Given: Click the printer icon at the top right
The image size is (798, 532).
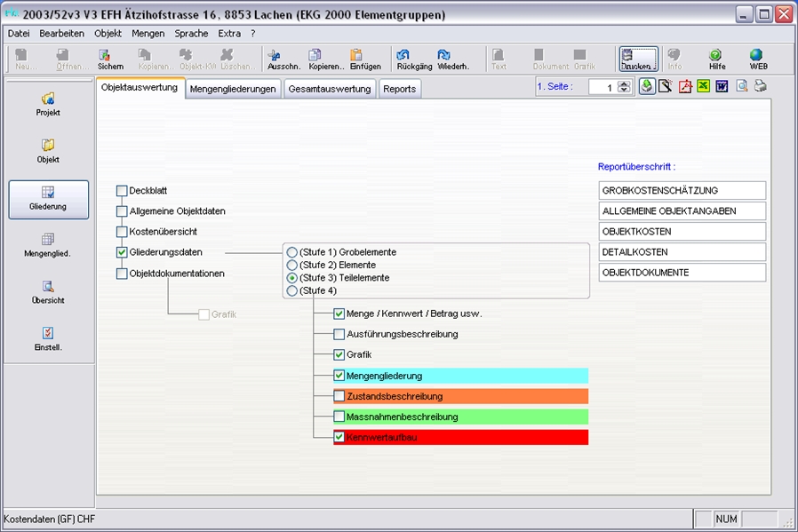Looking at the screenshot, I should pos(761,86).
